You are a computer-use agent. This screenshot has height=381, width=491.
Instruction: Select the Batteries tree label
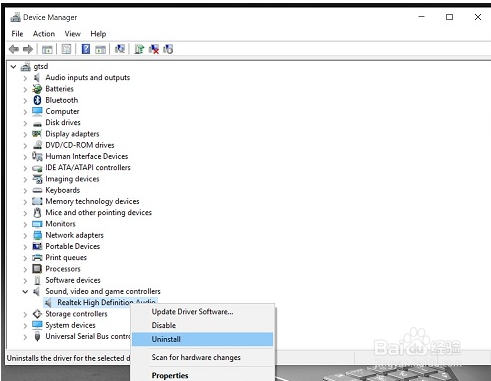click(59, 89)
